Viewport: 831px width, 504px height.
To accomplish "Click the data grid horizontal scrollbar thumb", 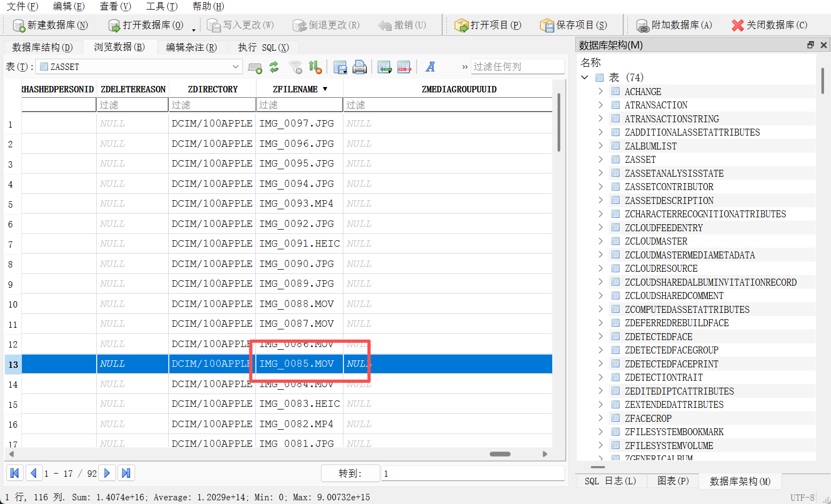I will point(500,454).
